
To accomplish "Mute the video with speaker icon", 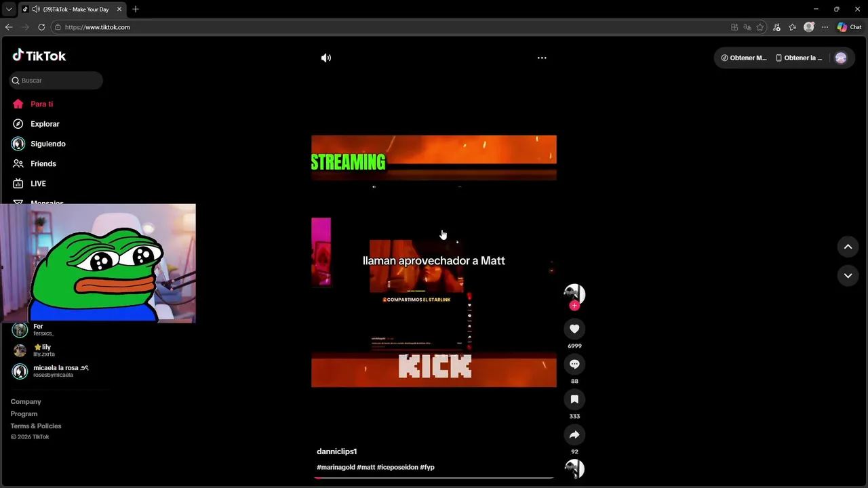I will (326, 58).
